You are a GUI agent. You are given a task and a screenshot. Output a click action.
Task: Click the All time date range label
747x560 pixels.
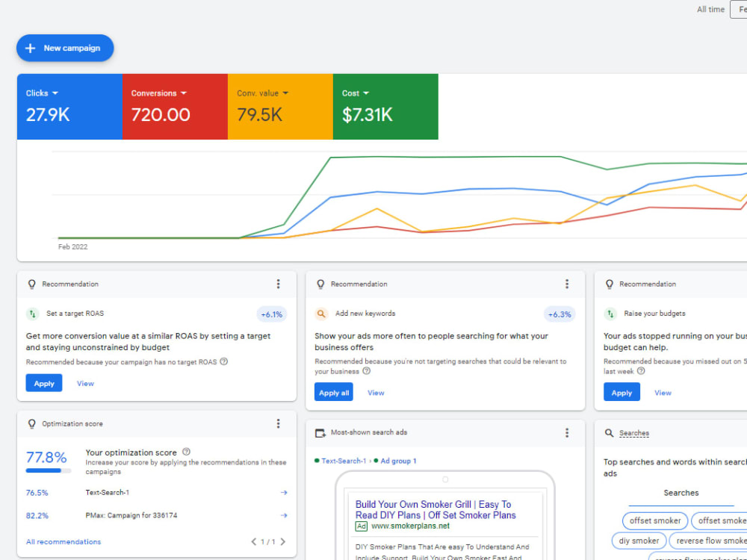[x=710, y=9]
